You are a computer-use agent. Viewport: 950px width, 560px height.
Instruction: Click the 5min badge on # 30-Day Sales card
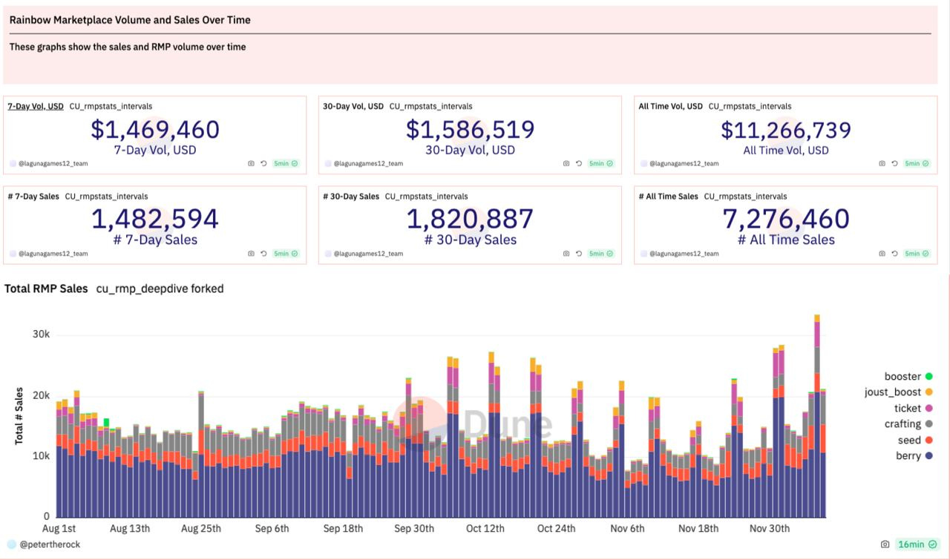click(x=601, y=254)
